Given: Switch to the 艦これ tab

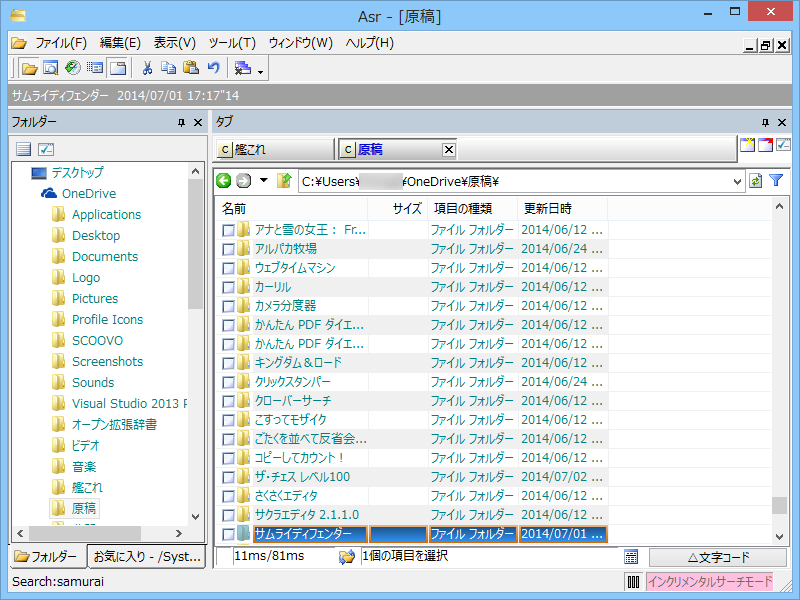Looking at the screenshot, I should [x=274, y=149].
